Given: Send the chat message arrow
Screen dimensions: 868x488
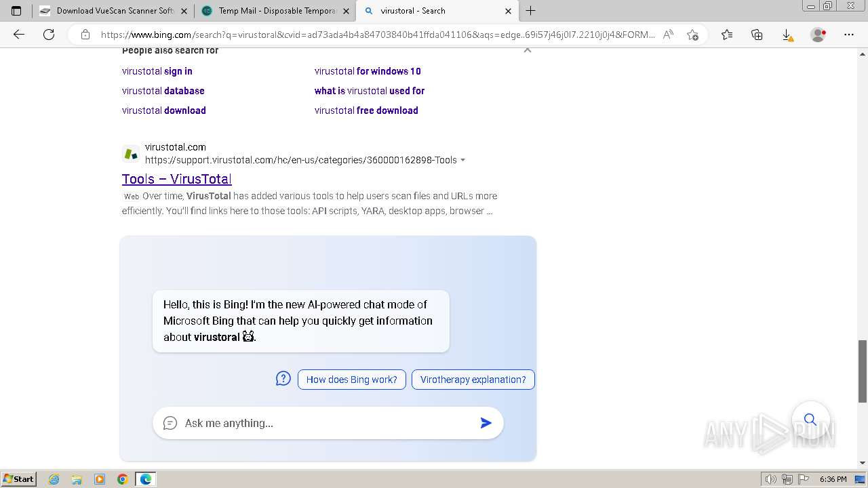Looking at the screenshot, I should coord(486,423).
